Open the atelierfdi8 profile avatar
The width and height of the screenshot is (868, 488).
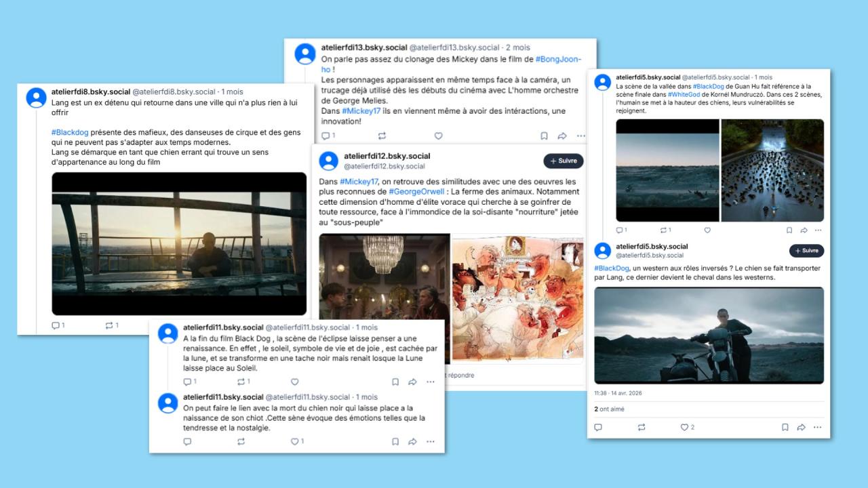36,98
